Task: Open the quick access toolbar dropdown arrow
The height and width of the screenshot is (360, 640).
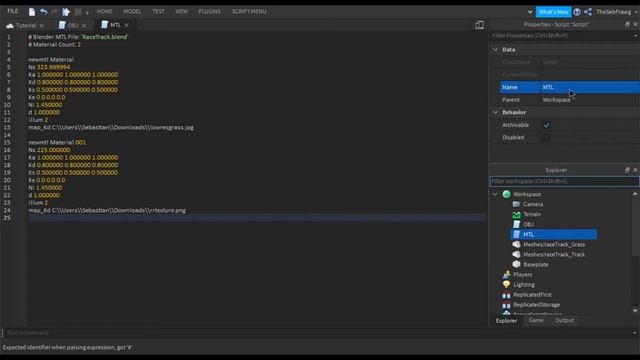Action: [87, 13]
